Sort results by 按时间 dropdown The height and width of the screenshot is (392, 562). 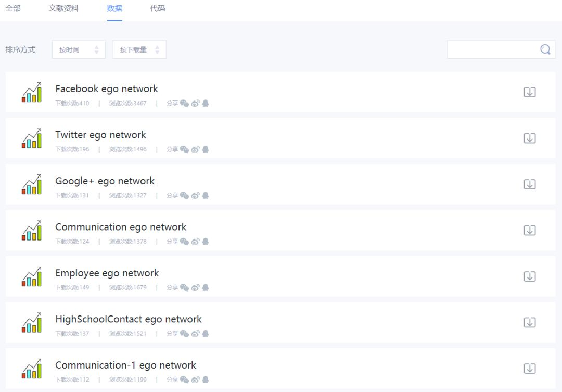pyautogui.click(x=79, y=49)
